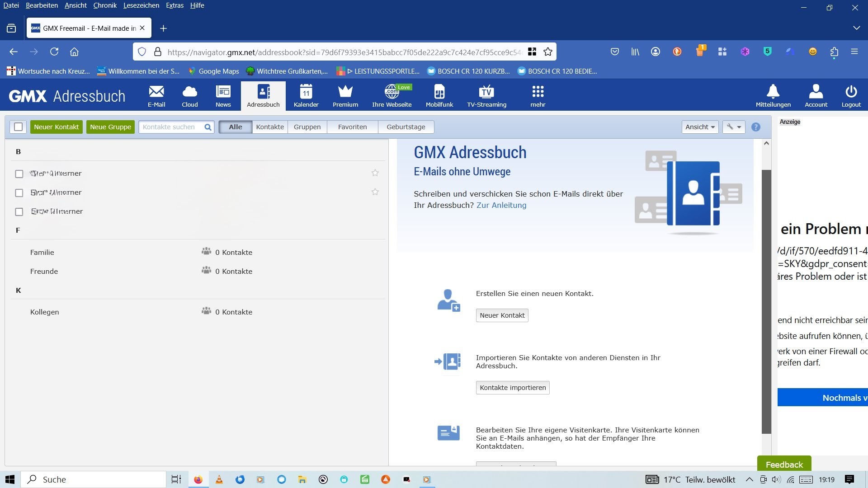Click the Nochmals versuchen blue button

click(823, 398)
